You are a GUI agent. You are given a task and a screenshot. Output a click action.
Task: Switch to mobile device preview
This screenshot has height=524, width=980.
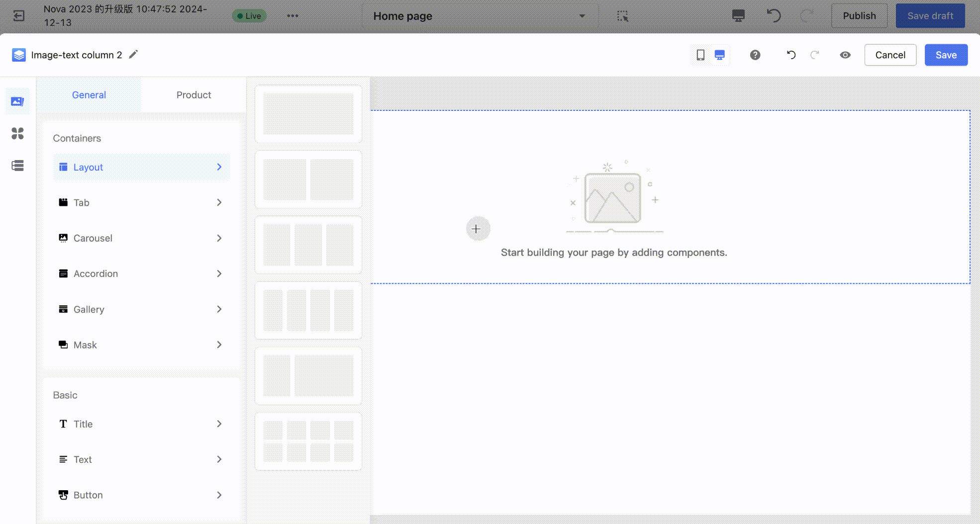pyautogui.click(x=700, y=55)
